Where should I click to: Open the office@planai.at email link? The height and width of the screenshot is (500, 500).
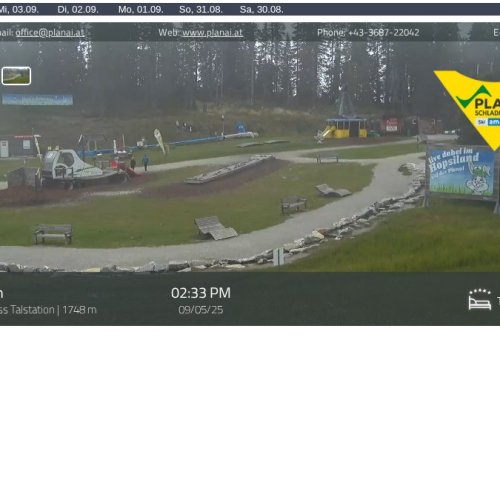tap(50, 32)
